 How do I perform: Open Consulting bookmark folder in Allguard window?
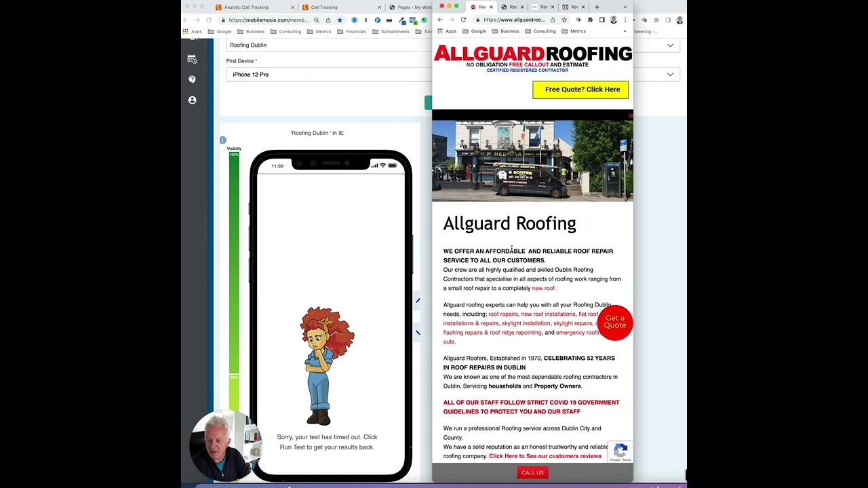(x=540, y=31)
